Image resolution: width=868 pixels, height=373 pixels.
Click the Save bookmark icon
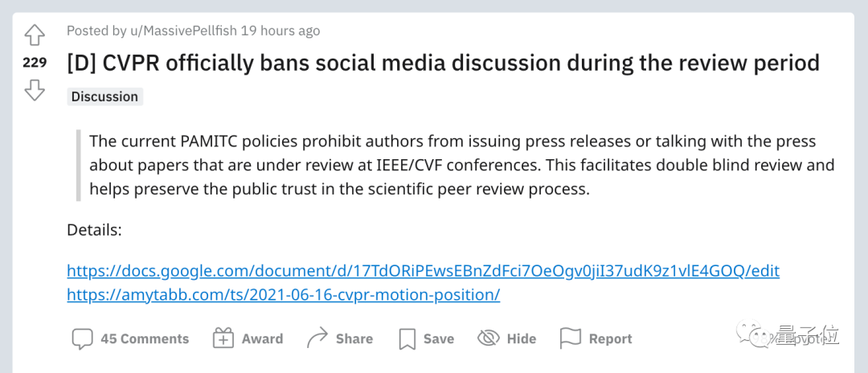pyautogui.click(x=407, y=338)
